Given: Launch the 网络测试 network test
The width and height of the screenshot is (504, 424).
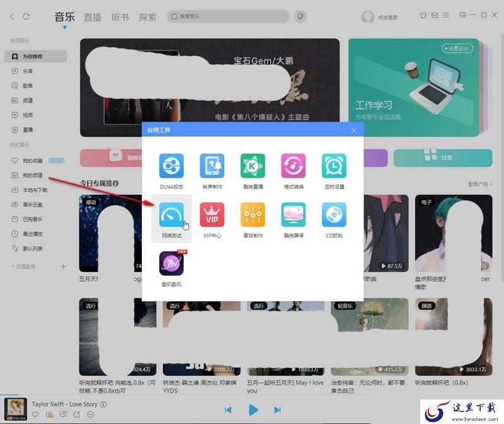Looking at the screenshot, I should coord(171,219).
